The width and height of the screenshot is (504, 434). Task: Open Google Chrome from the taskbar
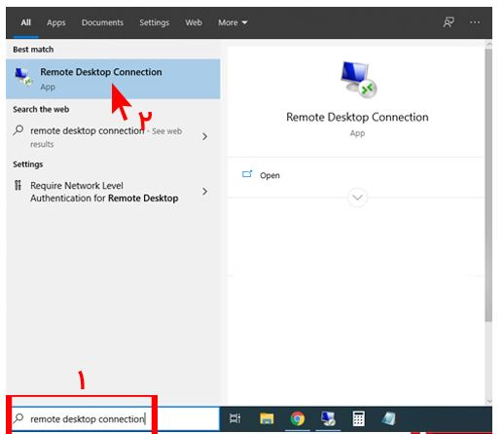(298, 418)
